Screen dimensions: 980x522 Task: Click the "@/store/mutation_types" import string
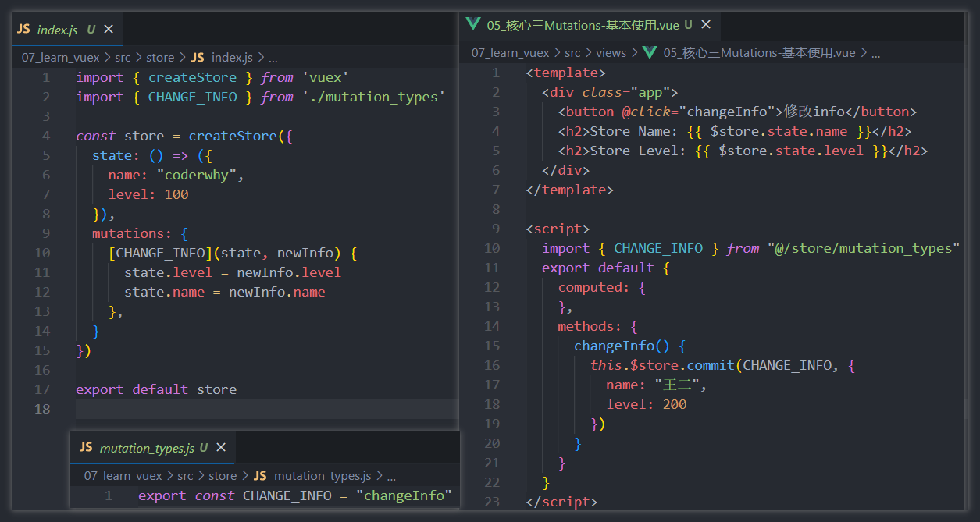click(864, 248)
